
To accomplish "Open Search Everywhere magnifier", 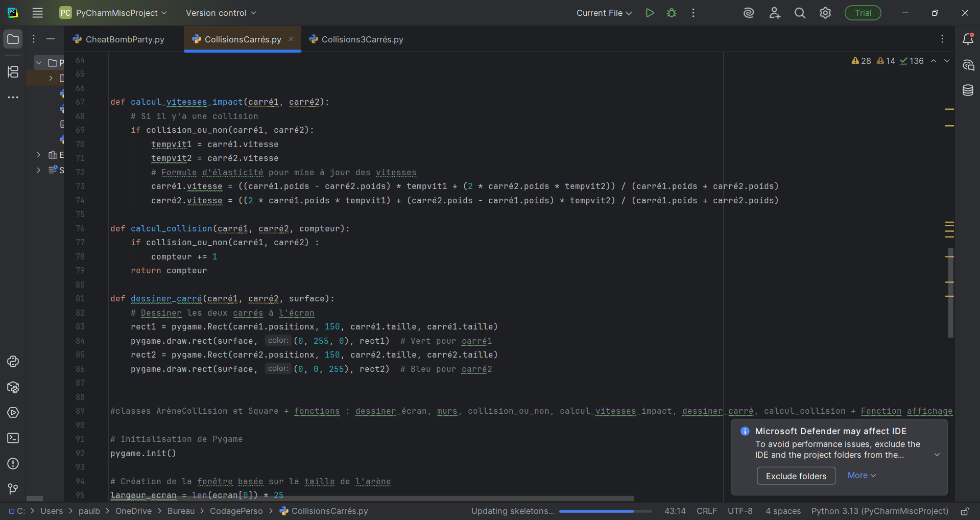I will click(800, 13).
